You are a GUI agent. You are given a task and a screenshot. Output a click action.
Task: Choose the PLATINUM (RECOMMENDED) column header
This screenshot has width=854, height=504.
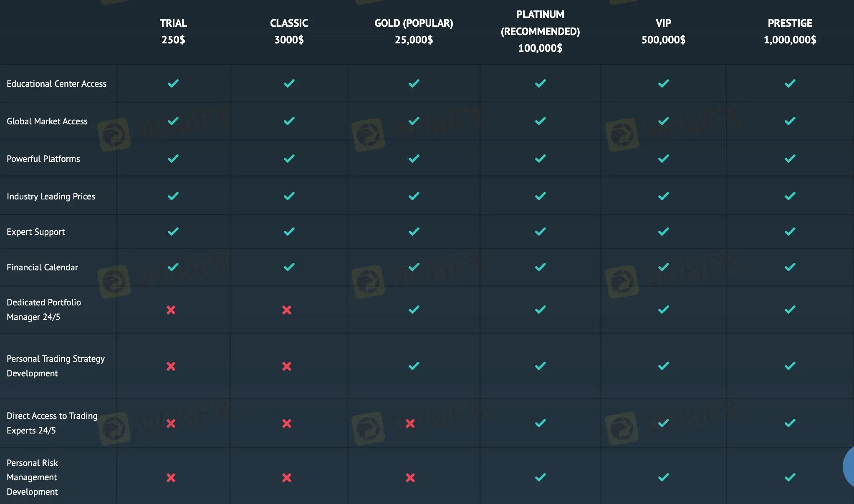click(x=540, y=31)
